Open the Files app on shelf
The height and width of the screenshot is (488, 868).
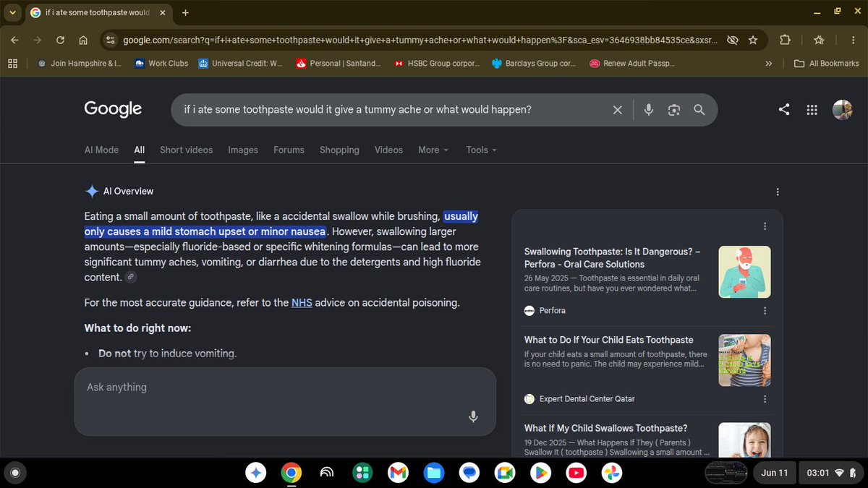(433, 473)
